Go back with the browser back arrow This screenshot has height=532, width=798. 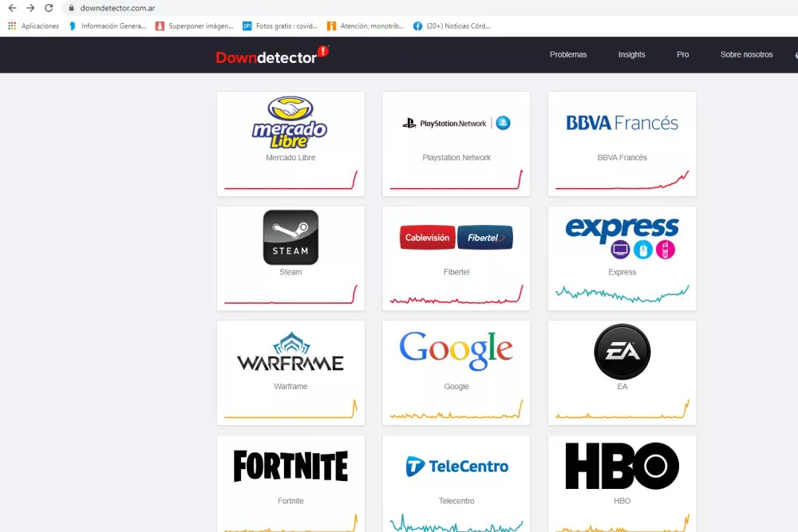pyautogui.click(x=12, y=8)
